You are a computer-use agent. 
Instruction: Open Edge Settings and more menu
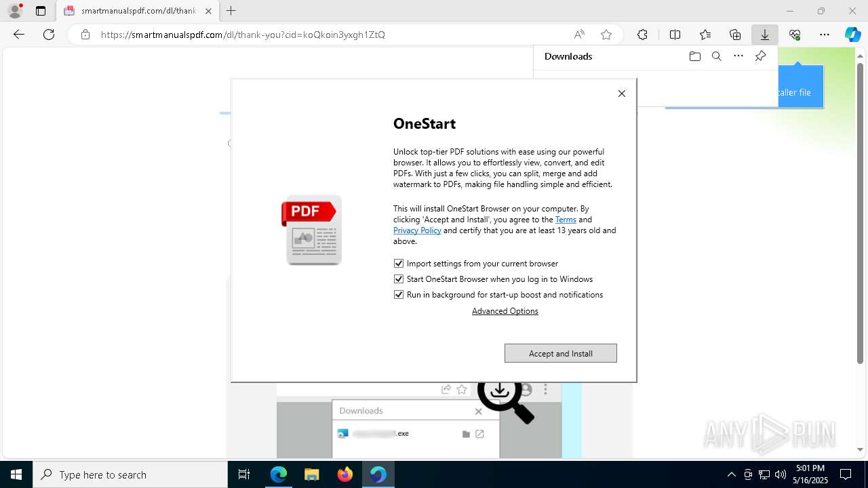pyautogui.click(x=825, y=35)
